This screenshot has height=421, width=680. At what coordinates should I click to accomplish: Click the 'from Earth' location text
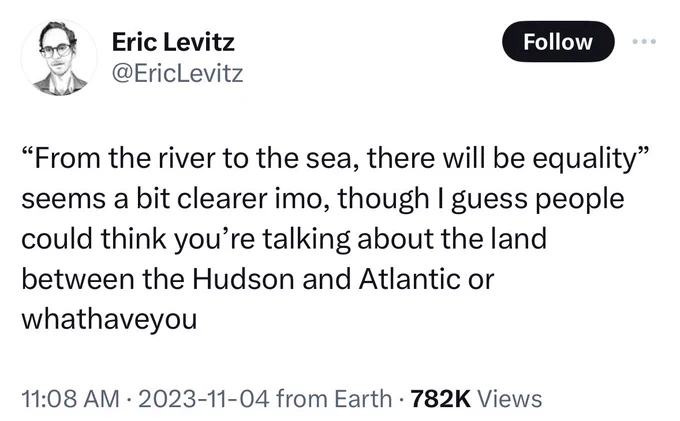point(334,399)
